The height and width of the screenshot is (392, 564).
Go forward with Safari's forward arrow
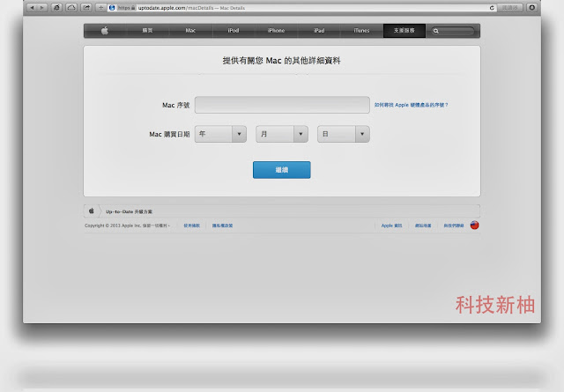point(42,8)
